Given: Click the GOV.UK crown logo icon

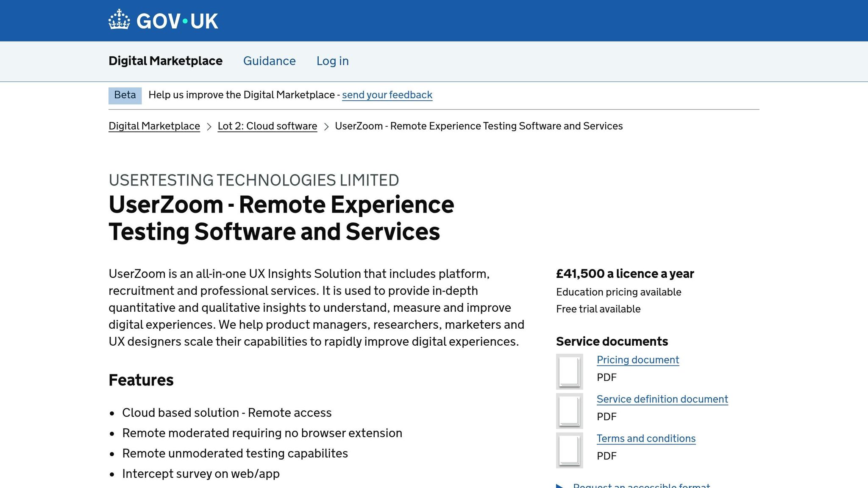Looking at the screenshot, I should click(x=119, y=20).
